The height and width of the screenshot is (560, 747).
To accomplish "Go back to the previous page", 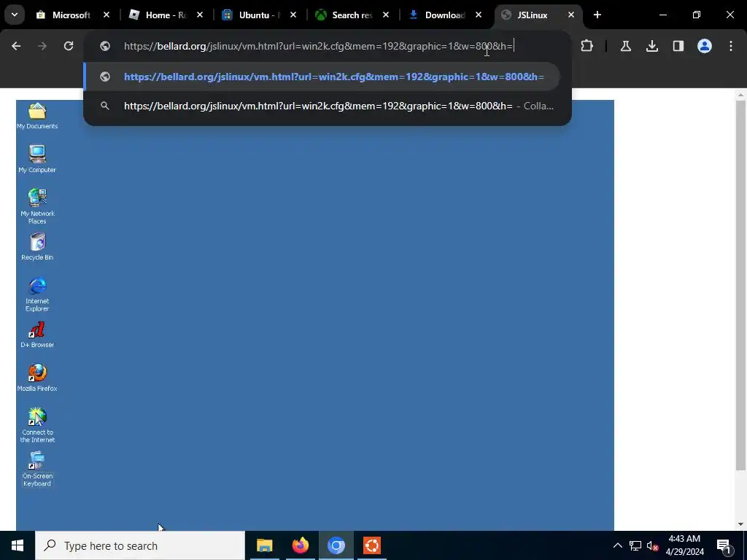I will pos(16,46).
